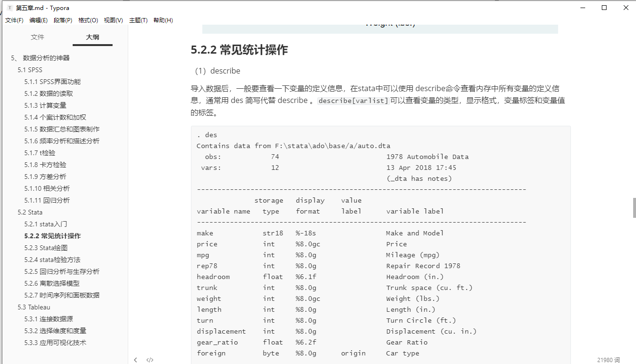Image resolution: width=636 pixels, height=364 pixels.
Task: Jump to 5.3.3 应用可视化技术
Action: tap(55, 343)
